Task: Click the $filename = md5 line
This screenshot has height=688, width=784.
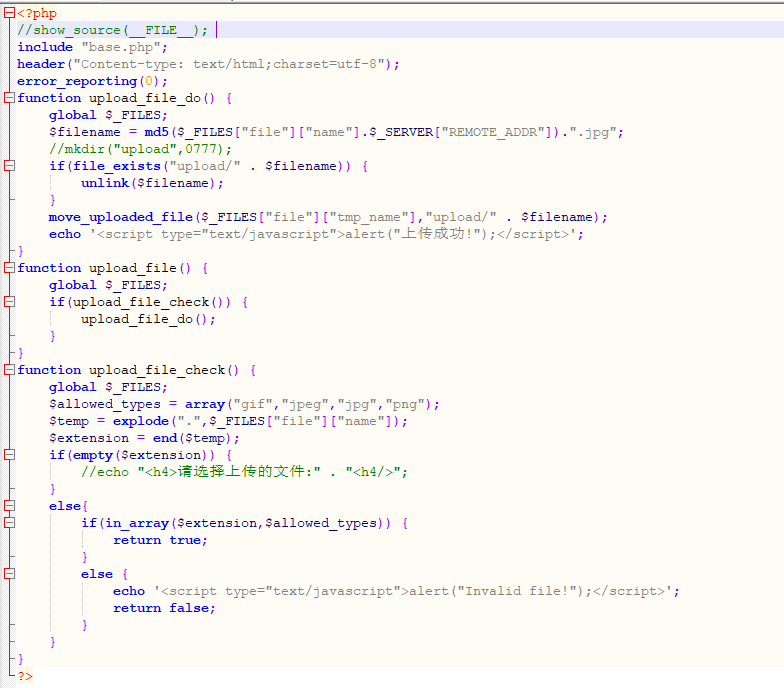Action: [336, 132]
